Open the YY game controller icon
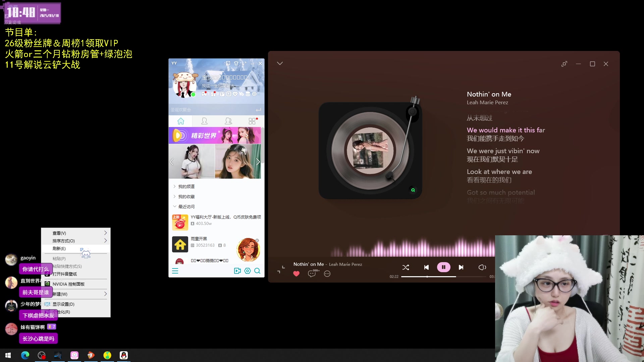 tap(204, 94)
